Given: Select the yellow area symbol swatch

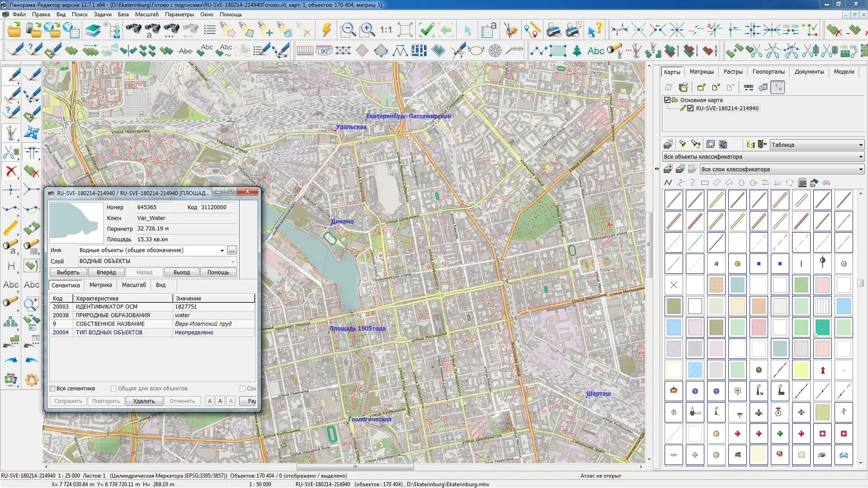Looking at the screenshot, I should [801, 370].
